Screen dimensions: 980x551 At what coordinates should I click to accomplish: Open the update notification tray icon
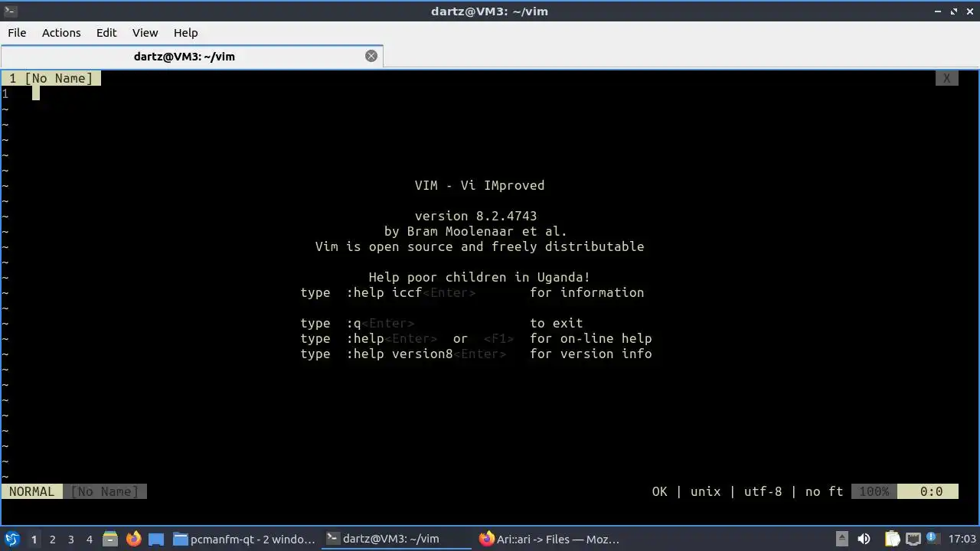[x=934, y=539]
